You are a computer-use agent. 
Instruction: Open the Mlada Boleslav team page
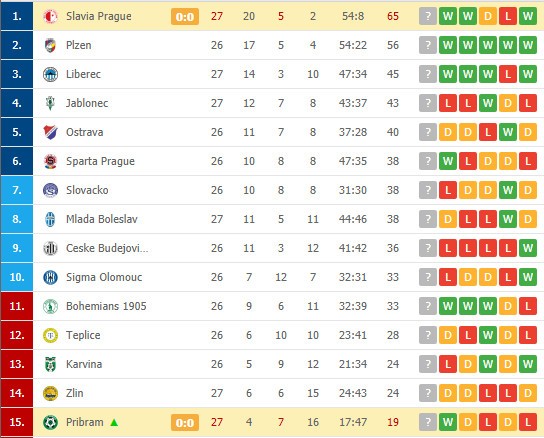[102, 219]
